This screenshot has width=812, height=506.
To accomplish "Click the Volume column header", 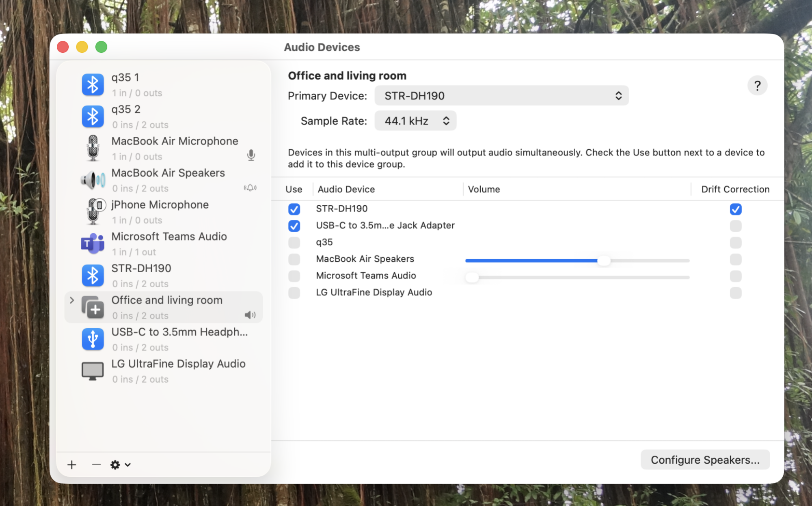I will [484, 189].
